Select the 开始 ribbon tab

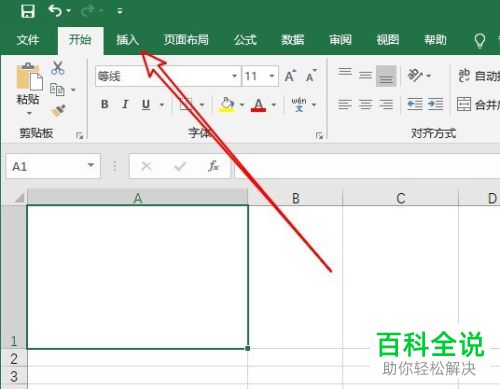pyautogui.click(x=80, y=40)
